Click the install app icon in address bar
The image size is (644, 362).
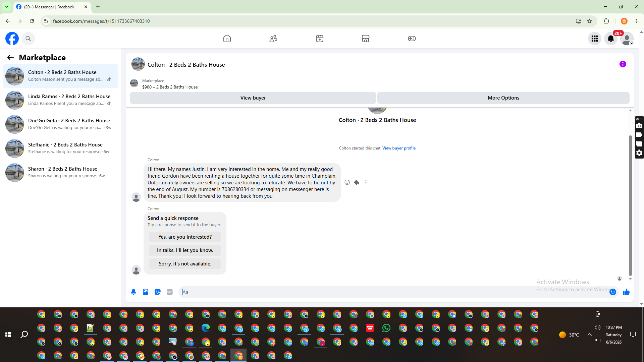pyautogui.click(x=578, y=21)
